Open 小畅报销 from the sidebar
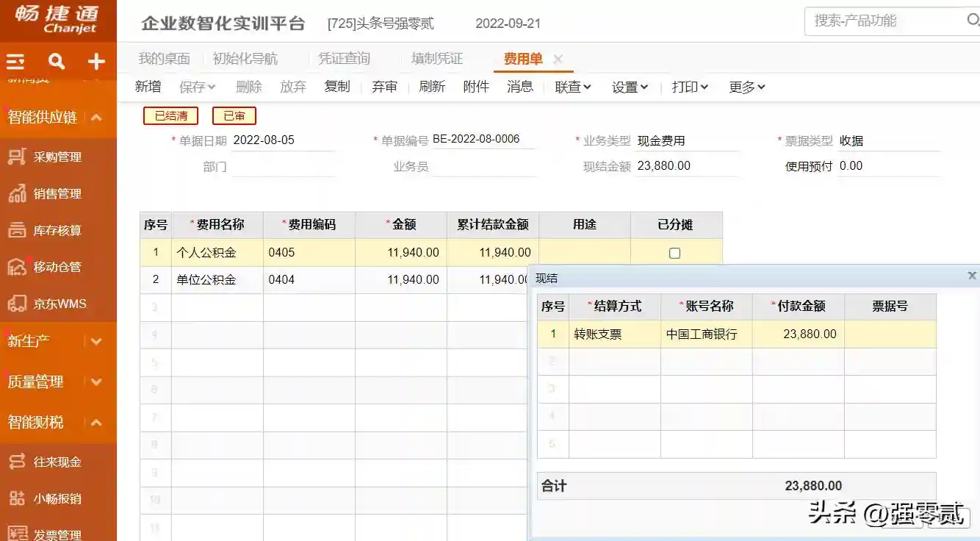This screenshot has width=980, height=541. (x=57, y=498)
